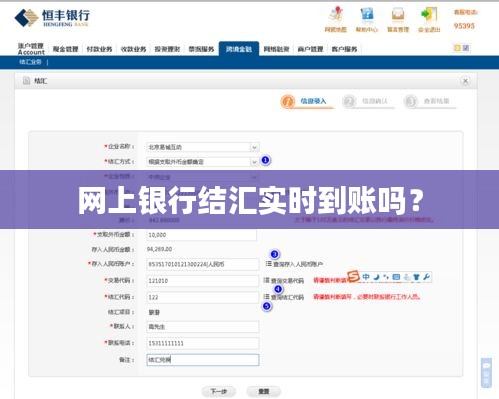The width and height of the screenshot is (499, 399).
Task: Open the 账户管理 Account menu
Action: click(x=31, y=49)
